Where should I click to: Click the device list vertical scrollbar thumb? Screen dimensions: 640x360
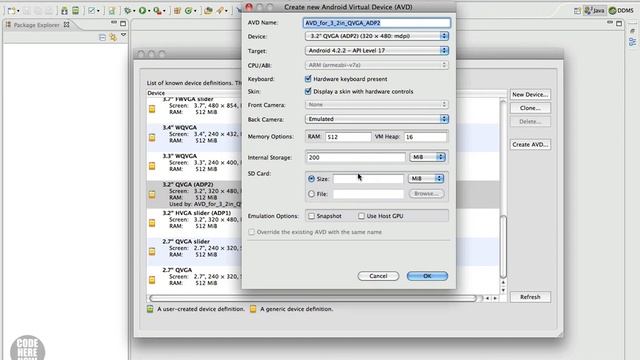503,247
